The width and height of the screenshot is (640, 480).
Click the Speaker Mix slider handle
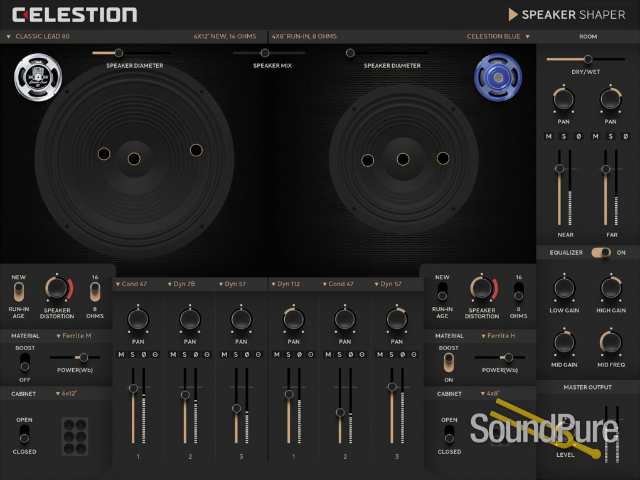tap(265, 53)
